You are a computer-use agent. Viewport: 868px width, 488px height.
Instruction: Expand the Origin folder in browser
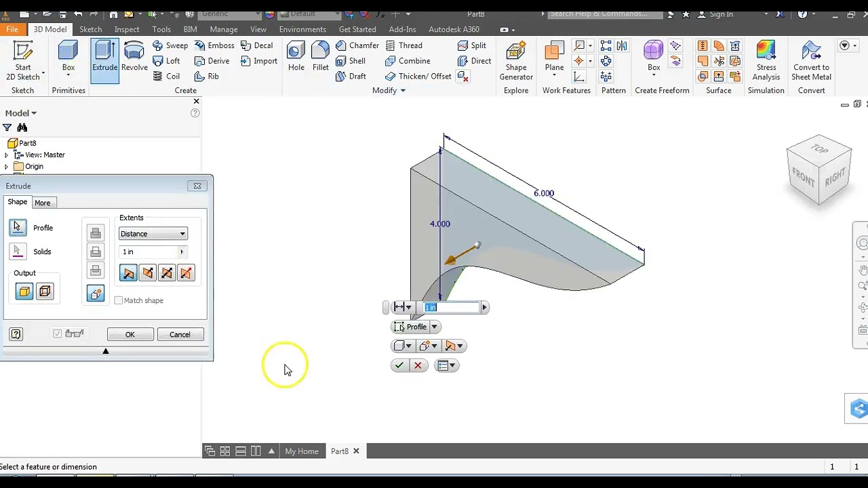(6, 167)
